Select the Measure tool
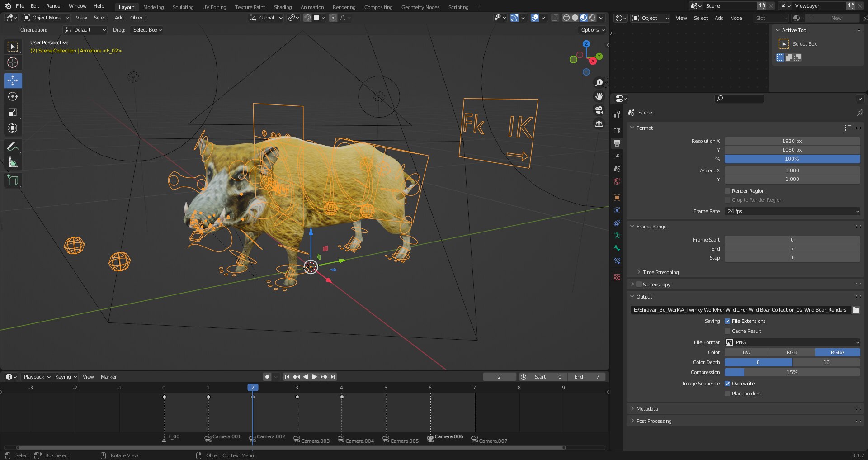Viewport: 868px width, 460px height. (x=13, y=162)
